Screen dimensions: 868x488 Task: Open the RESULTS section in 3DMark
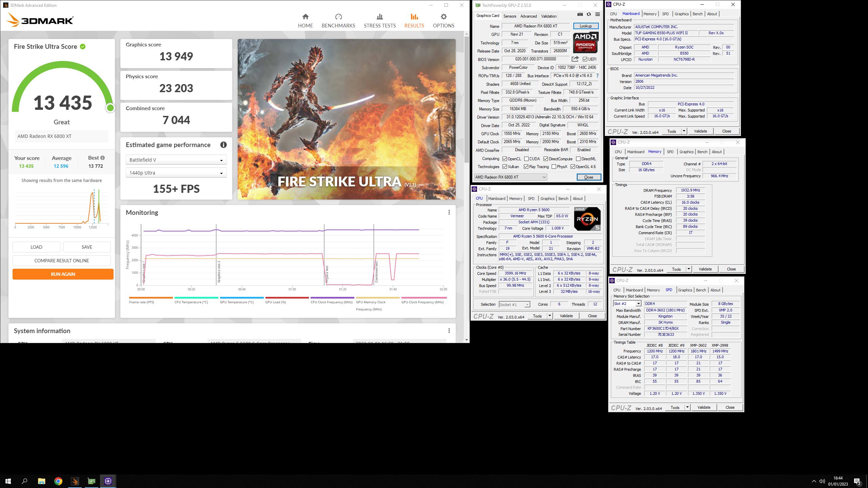point(414,21)
